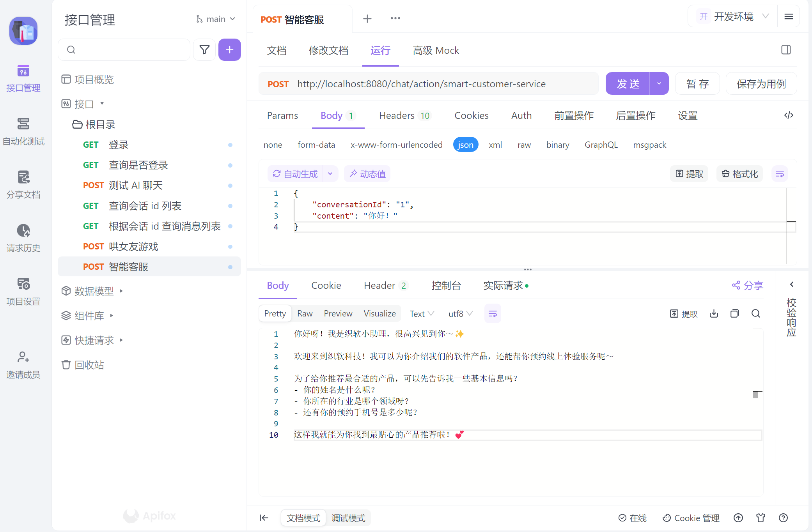This screenshot has width=812, height=532.
Task: Download the response body
Action: 714,314
